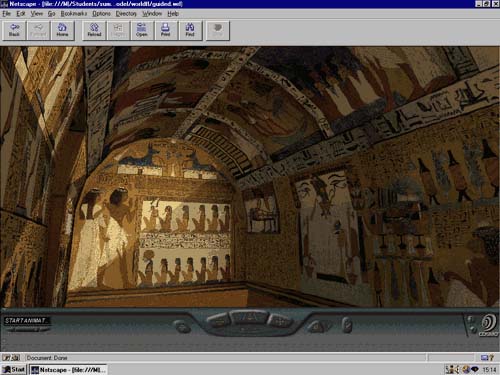
Task: Click the center navigation control on the dashboard
Action: (249, 317)
